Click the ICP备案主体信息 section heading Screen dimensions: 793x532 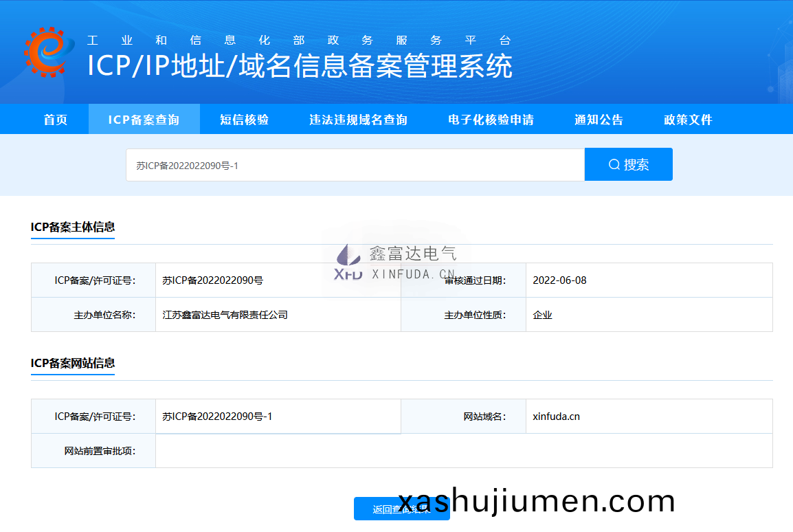[x=73, y=228]
